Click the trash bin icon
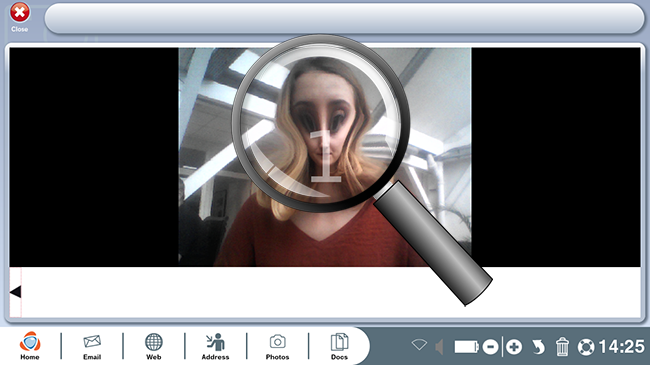The image size is (650, 365). (x=562, y=347)
